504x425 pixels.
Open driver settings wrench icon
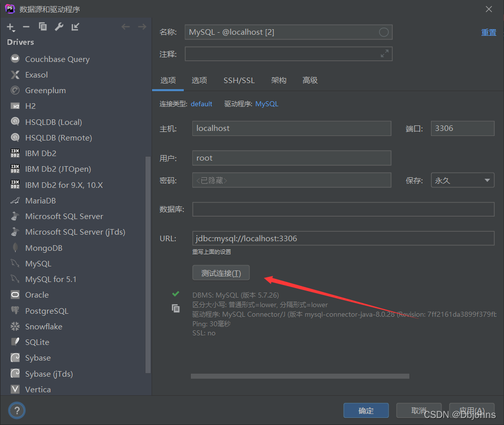pos(59,27)
